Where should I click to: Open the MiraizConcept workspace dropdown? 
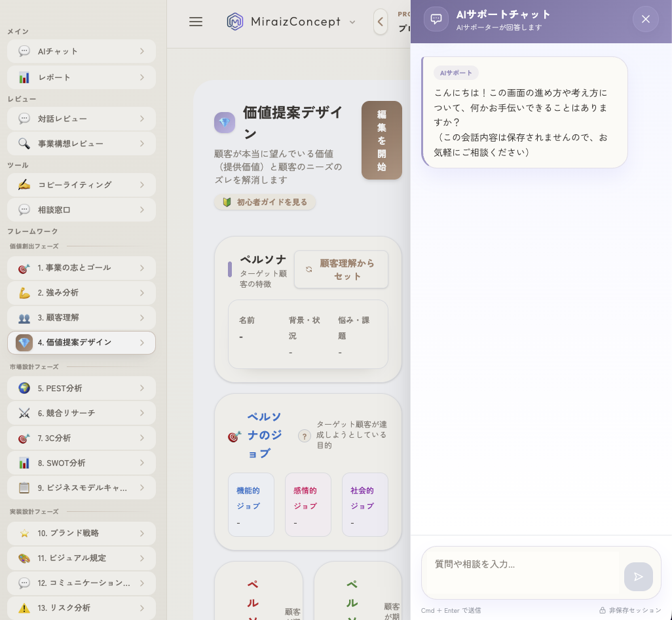[353, 22]
